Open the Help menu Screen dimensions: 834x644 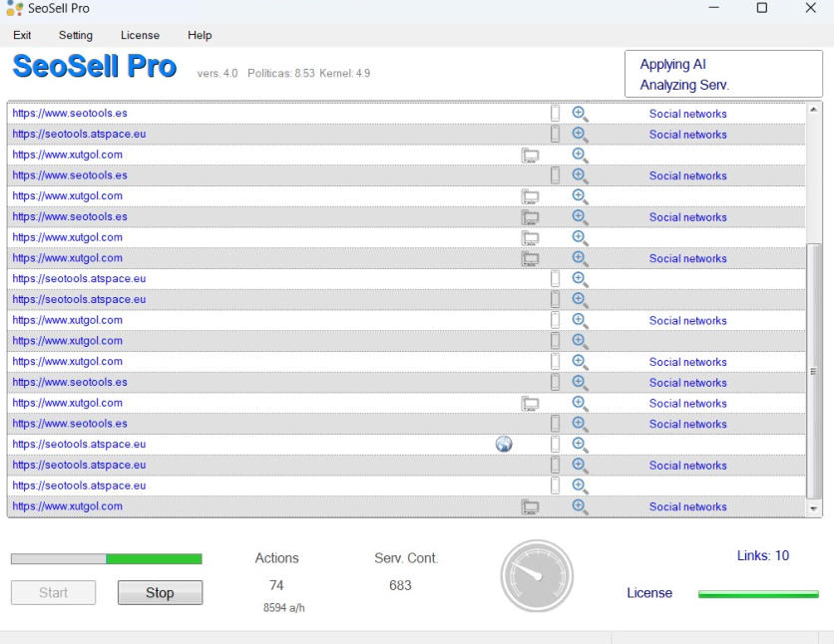pyautogui.click(x=200, y=35)
